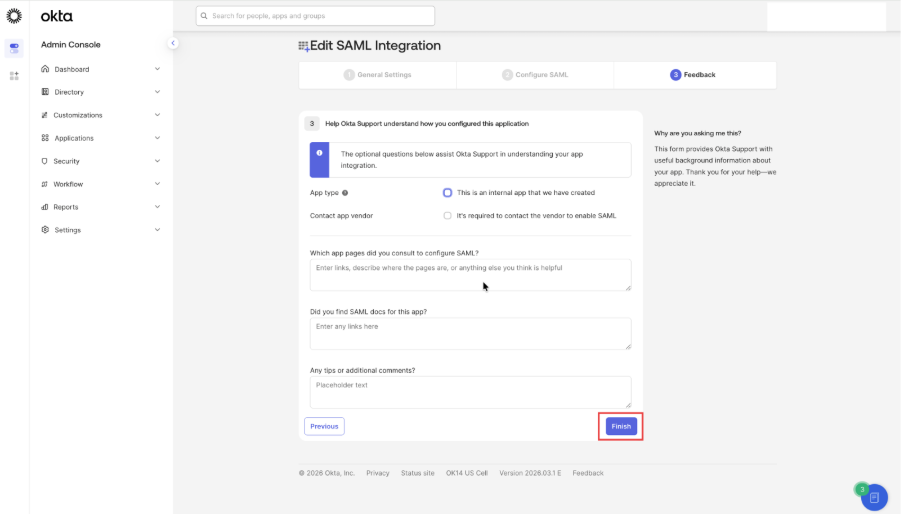Click the apps grid-plus icon in left rail

pos(14,75)
